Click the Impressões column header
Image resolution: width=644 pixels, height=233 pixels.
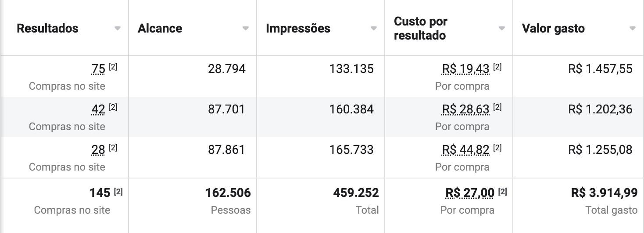click(298, 29)
